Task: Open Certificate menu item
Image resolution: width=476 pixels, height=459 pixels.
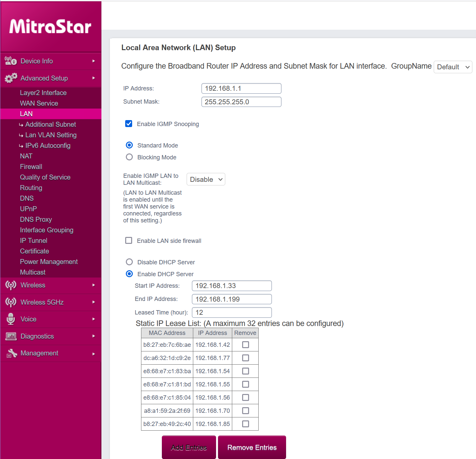Action: pos(34,251)
